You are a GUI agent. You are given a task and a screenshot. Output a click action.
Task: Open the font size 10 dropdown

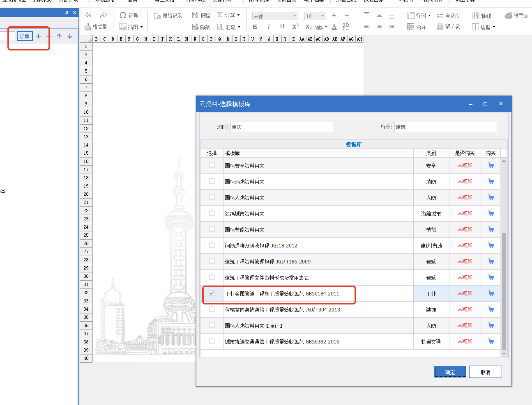[322, 16]
